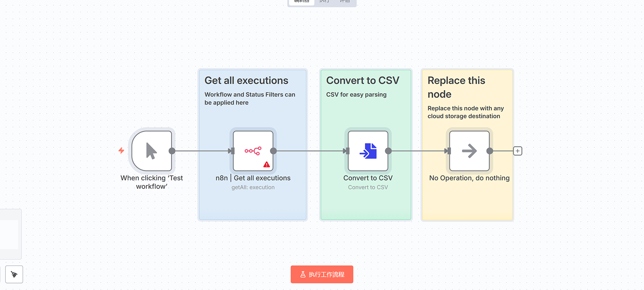Select the manual trigger node cursor icon
Viewport: 644px width, 290px height.
click(152, 151)
